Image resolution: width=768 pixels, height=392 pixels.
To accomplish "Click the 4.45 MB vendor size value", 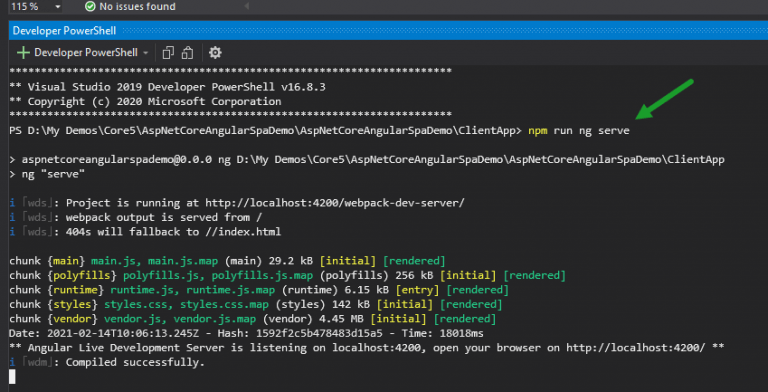I will pyautogui.click(x=341, y=319).
